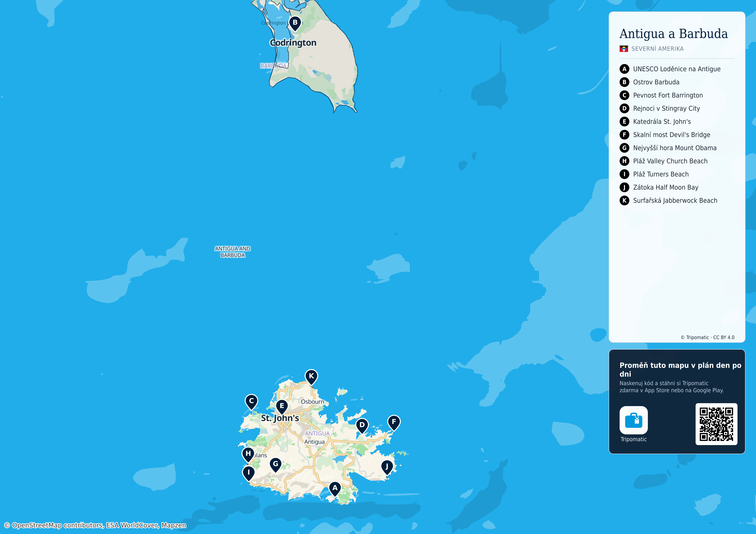Click the 'SEVERNÍ AMERIKA' subtitle

(x=657, y=49)
